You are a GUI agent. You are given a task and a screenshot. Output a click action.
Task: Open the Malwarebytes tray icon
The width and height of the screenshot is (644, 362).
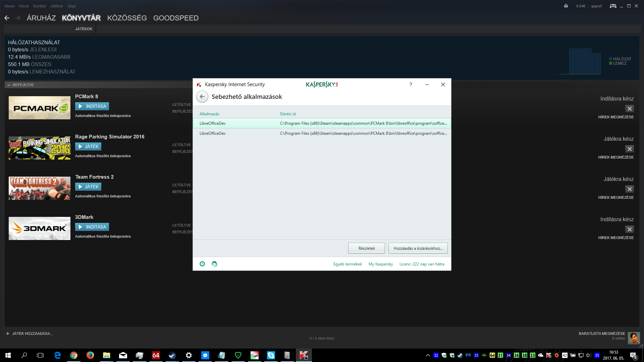click(468, 355)
